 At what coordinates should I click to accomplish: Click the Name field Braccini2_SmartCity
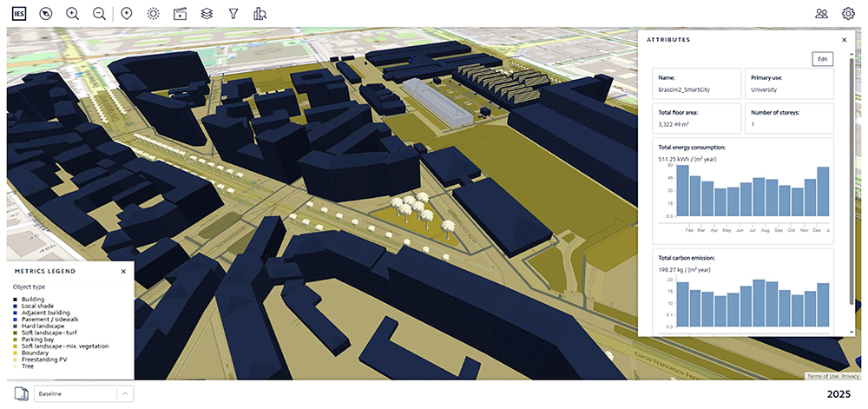click(x=696, y=83)
